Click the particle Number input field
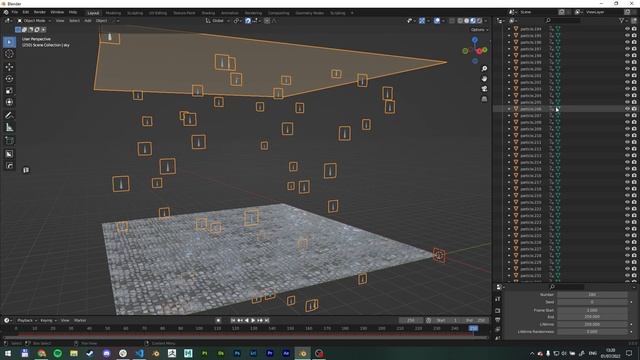The image size is (640, 360). point(592,294)
